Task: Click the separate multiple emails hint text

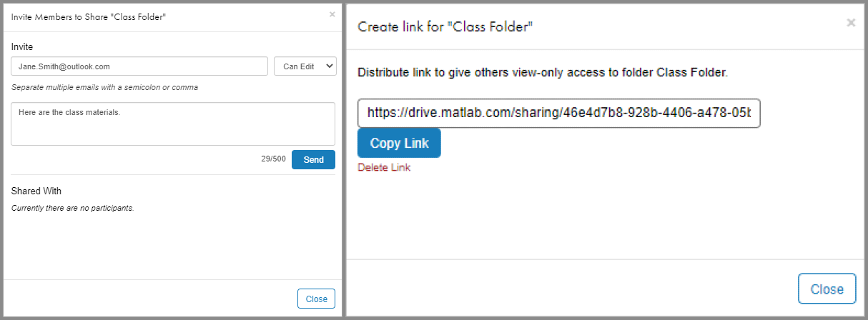Action: (104, 87)
